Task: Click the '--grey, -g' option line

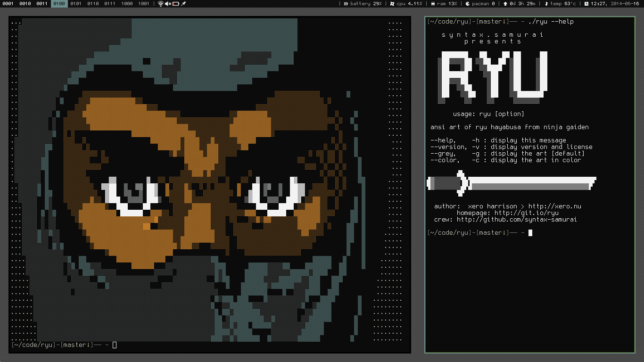Action: [x=508, y=153]
